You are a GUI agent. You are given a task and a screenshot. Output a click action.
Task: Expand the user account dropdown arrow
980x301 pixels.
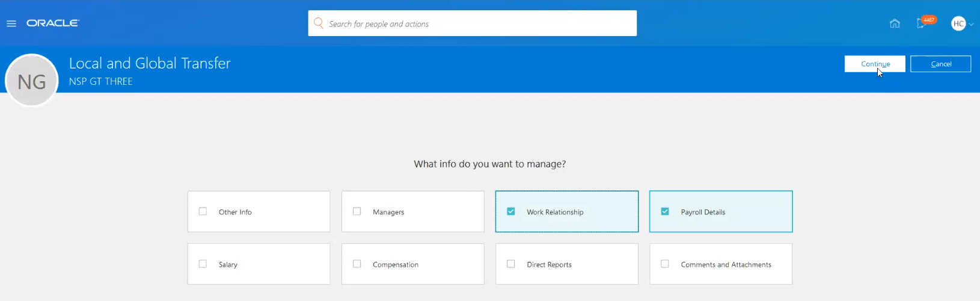point(972,24)
